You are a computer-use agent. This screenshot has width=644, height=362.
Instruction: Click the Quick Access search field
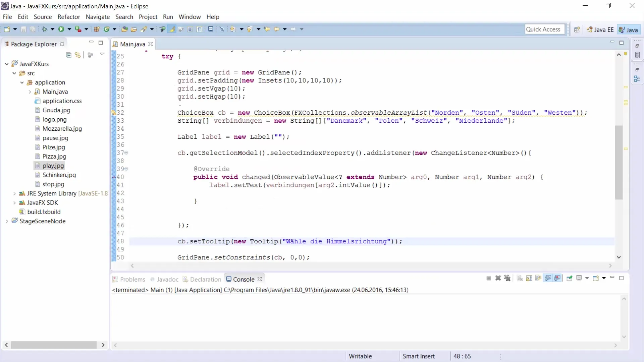[545, 29]
